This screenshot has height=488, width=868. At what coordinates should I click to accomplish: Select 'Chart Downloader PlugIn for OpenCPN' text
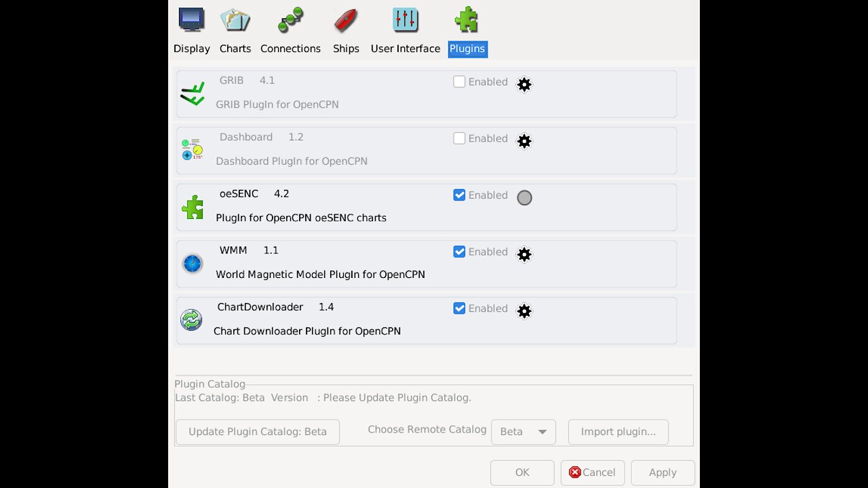[x=307, y=331]
